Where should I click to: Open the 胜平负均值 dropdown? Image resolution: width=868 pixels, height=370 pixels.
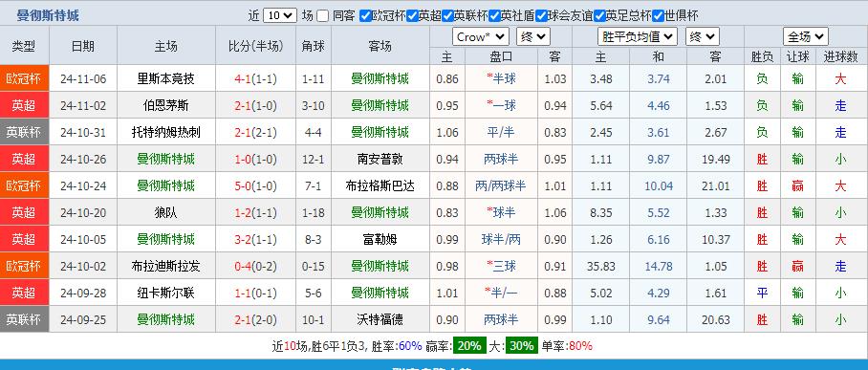638,36
